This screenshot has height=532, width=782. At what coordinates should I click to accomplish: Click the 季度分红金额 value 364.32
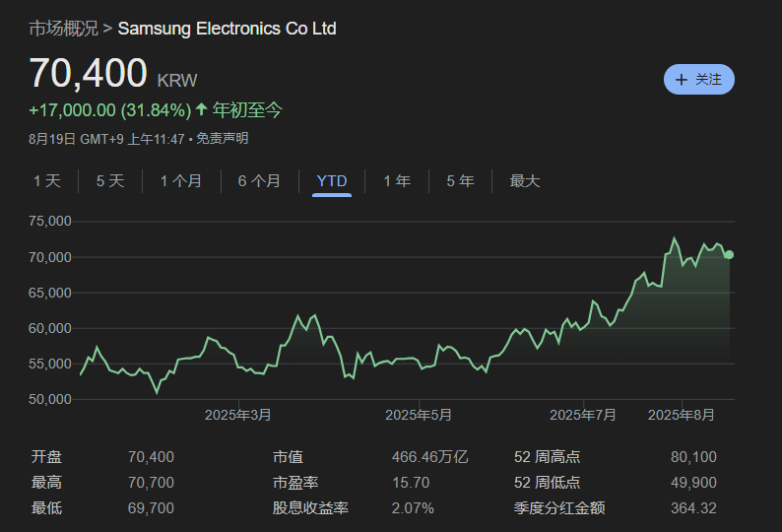pyautogui.click(x=693, y=508)
